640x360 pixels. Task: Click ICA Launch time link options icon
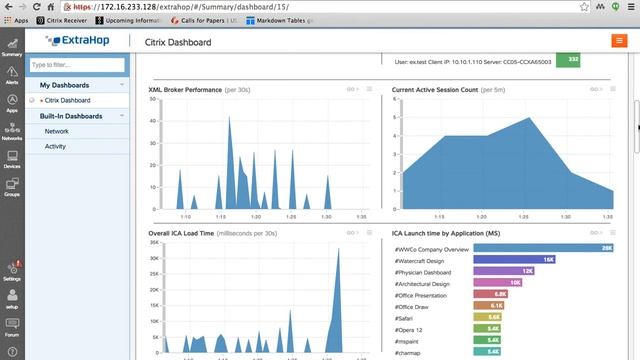pyautogui.click(x=596, y=233)
